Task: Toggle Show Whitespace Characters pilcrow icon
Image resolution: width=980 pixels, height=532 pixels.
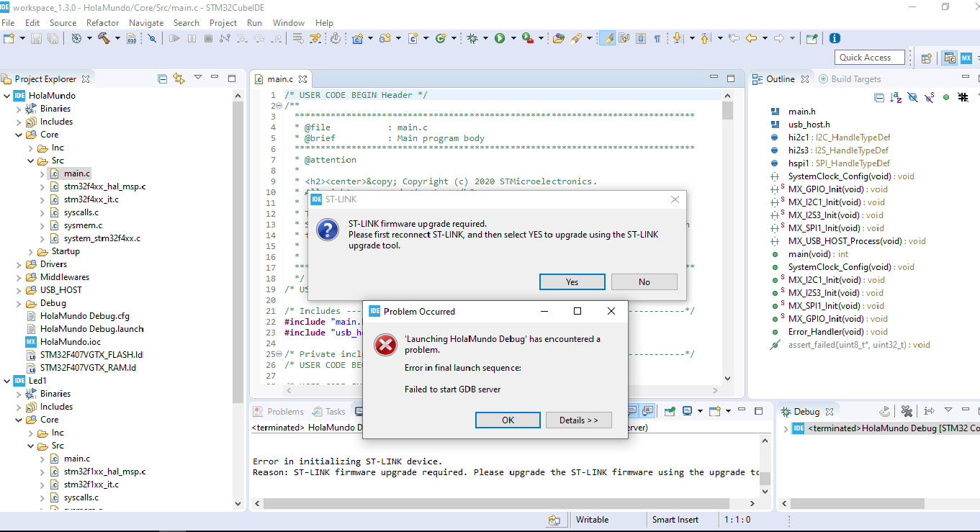Action: click(x=657, y=38)
